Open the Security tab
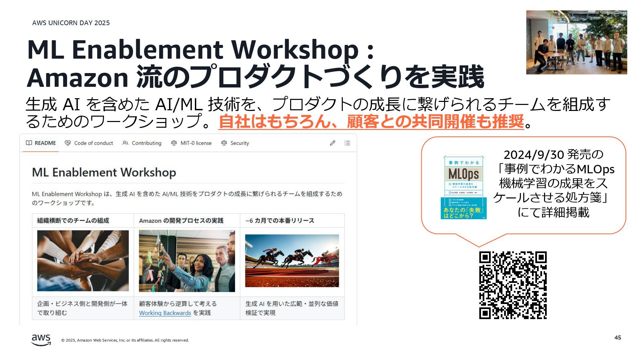 coord(235,143)
